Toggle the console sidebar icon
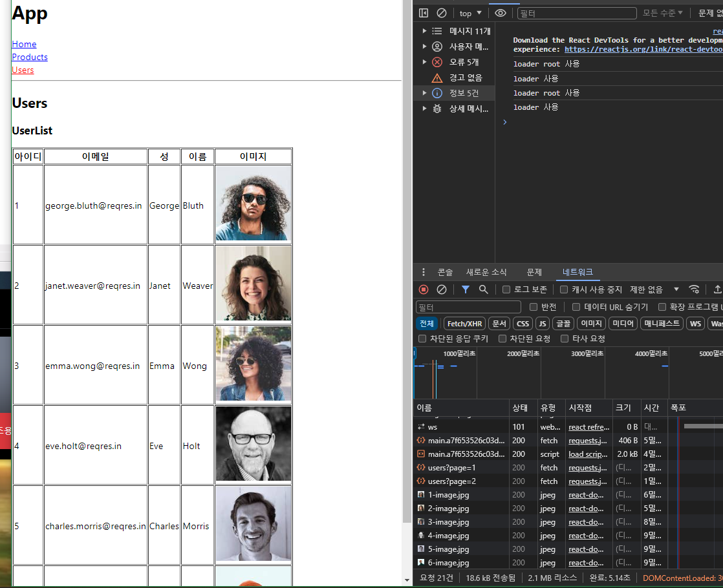 coord(424,13)
